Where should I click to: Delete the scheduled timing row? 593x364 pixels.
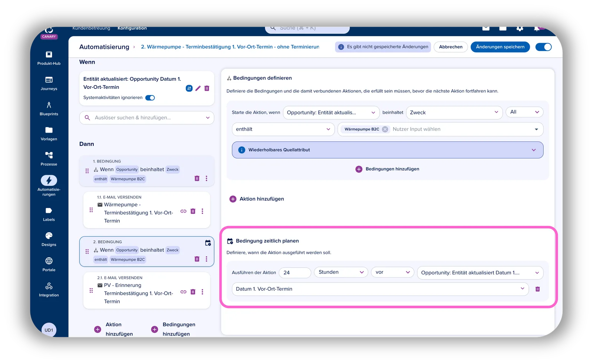(537, 289)
